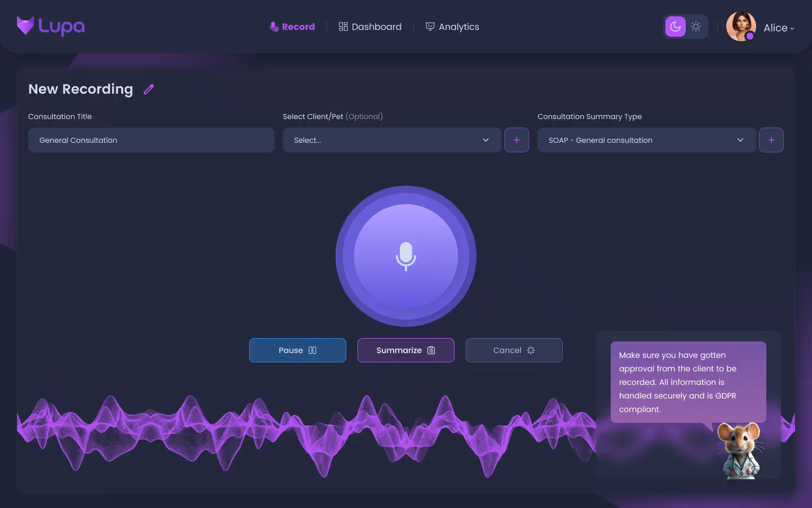812x508 pixels.
Task: Open the Analytics tab
Action: [452, 27]
